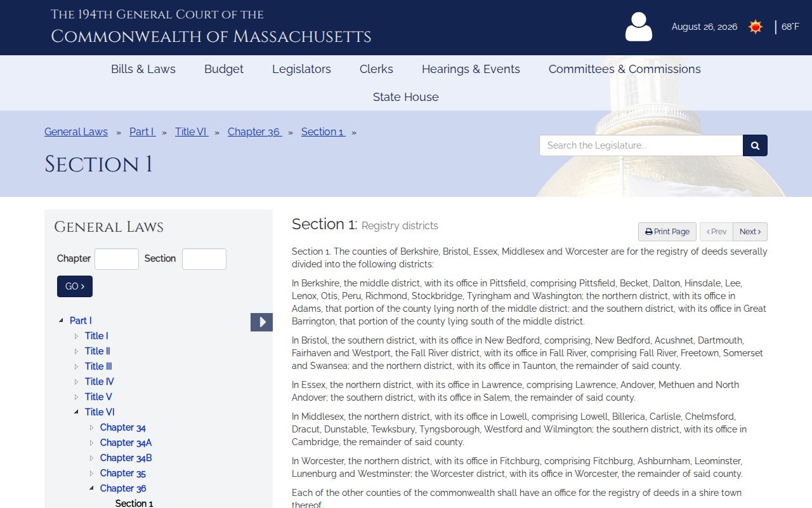Expand the Title IV tree arrow
This screenshot has width=812, height=508.
click(76, 382)
